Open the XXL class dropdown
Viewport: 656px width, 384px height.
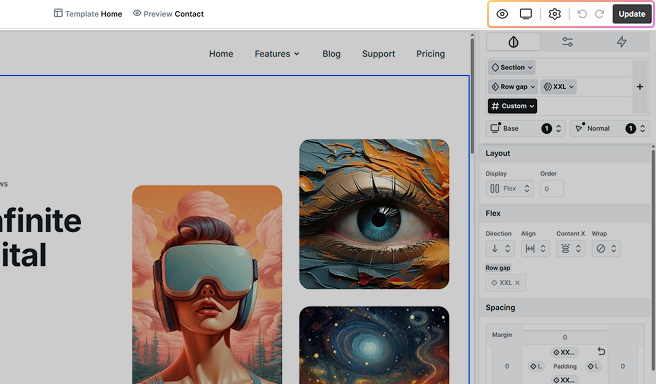coord(559,87)
